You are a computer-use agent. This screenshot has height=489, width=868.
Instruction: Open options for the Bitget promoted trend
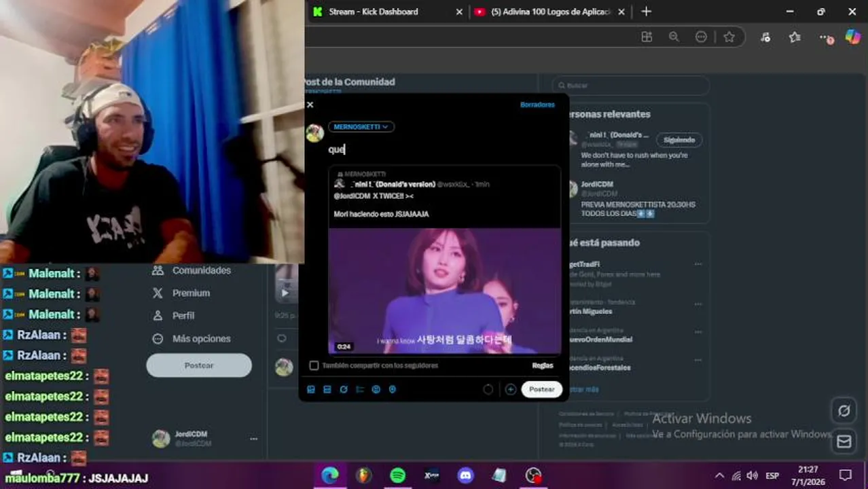(x=698, y=264)
